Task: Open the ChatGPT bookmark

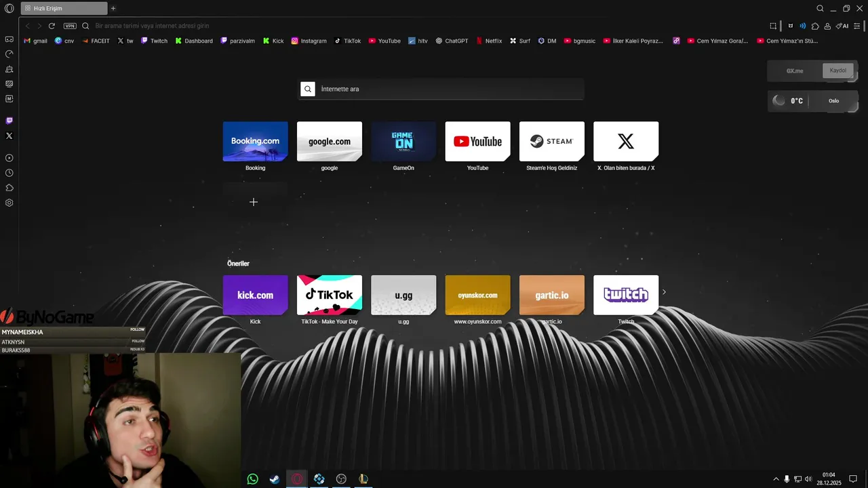Action: coord(452,41)
